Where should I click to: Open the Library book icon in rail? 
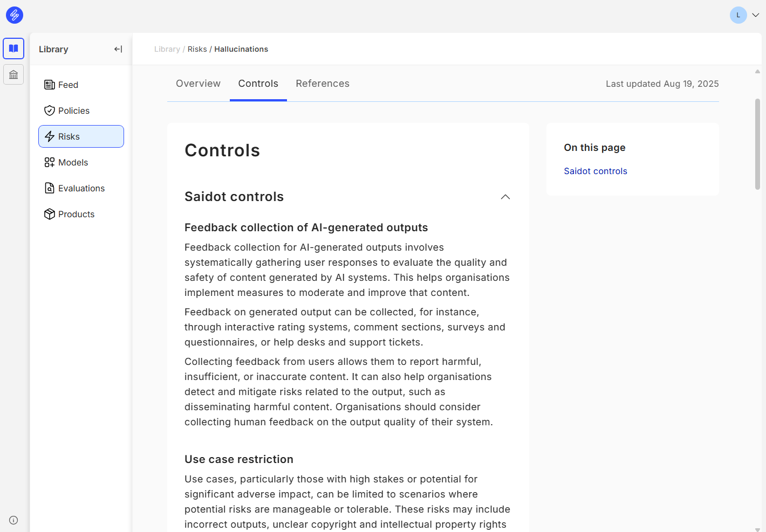13,49
